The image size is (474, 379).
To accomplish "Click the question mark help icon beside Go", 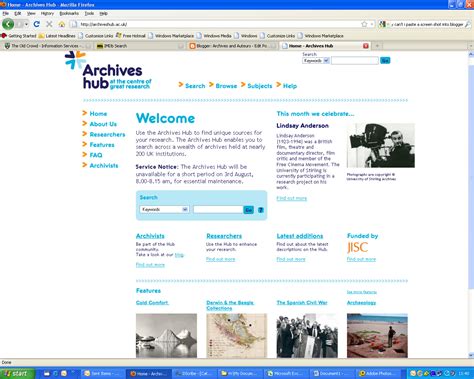I will pyautogui.click(x=261, y=210).
